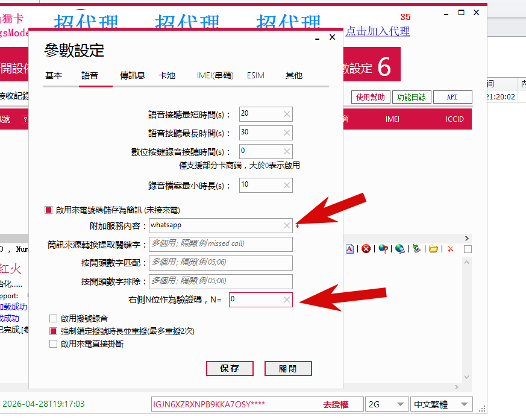Click the 語音接聽最長時間 input field

point(266,133)
